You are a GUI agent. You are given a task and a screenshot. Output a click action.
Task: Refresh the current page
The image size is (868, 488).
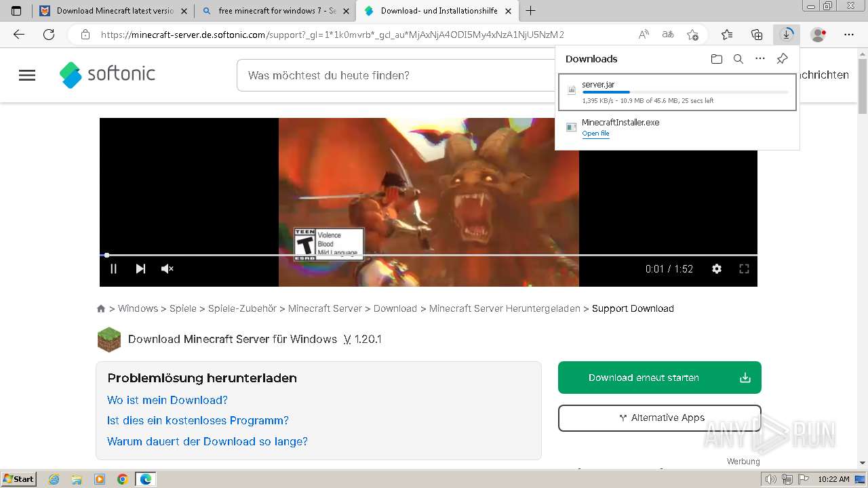(49, 35)
